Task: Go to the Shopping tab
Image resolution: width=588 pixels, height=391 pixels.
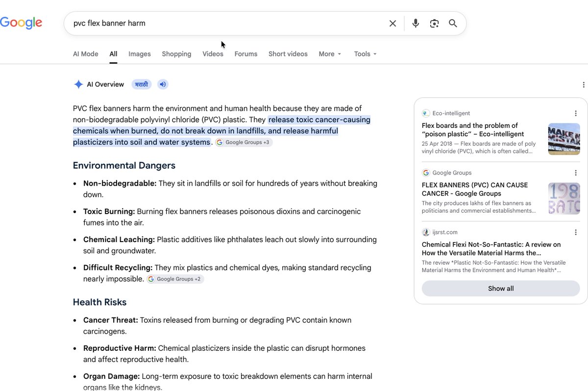Action: (x=176, y=54)
